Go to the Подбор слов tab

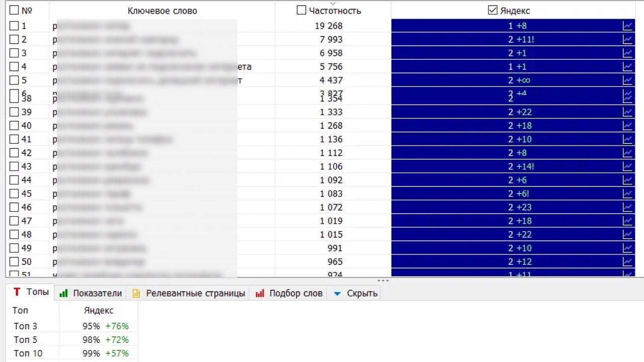click(x=289, y=293)
